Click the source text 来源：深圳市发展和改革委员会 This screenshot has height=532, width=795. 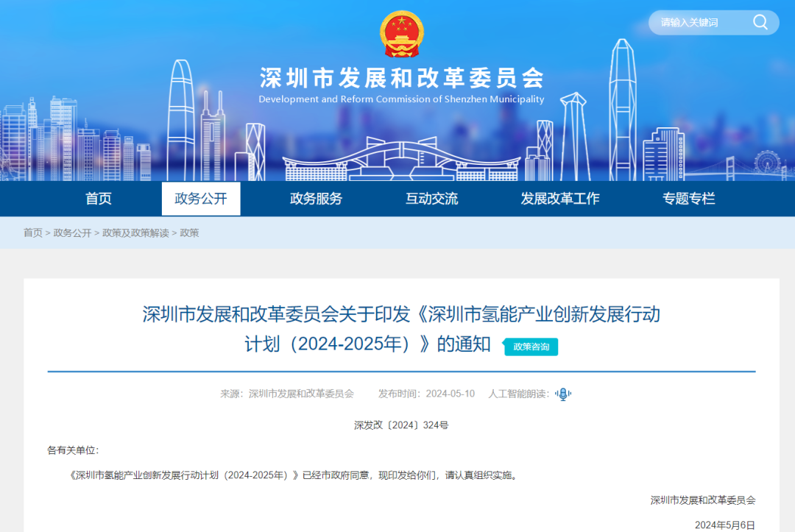287,394
